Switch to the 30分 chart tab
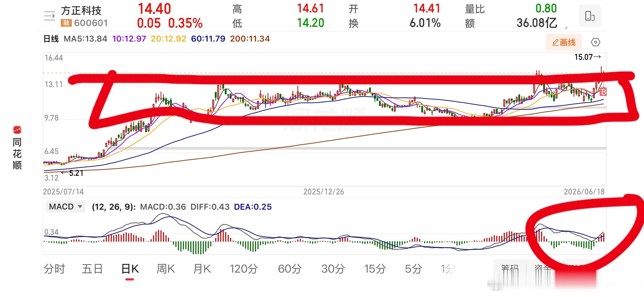644x297 pixels. click(333, 269)
